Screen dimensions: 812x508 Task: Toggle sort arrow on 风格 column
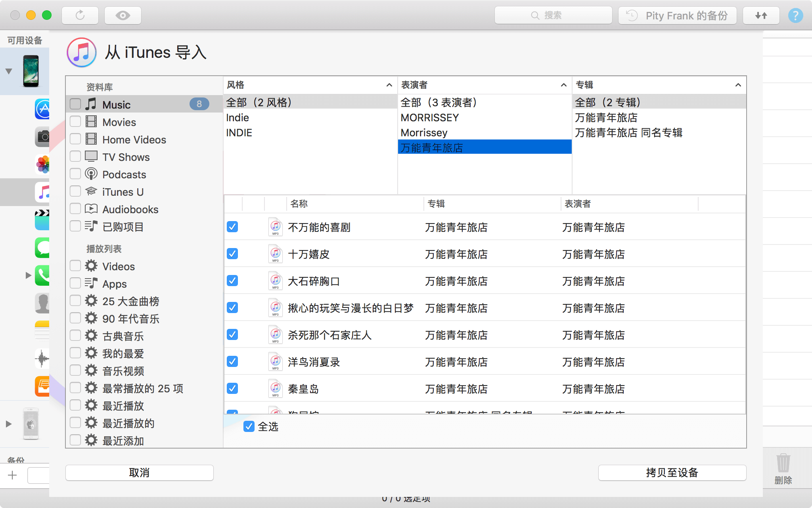click(389, 85)
